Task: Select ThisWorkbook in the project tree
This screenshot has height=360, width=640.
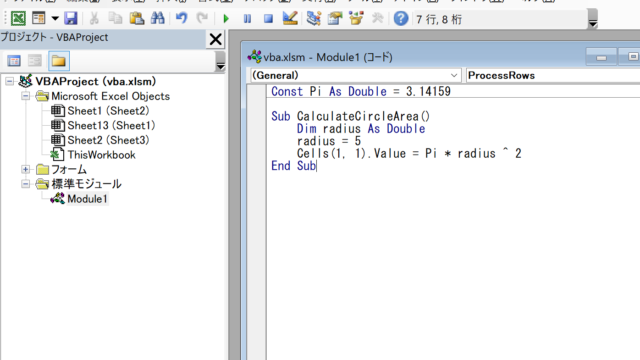Action: (101, 155)
